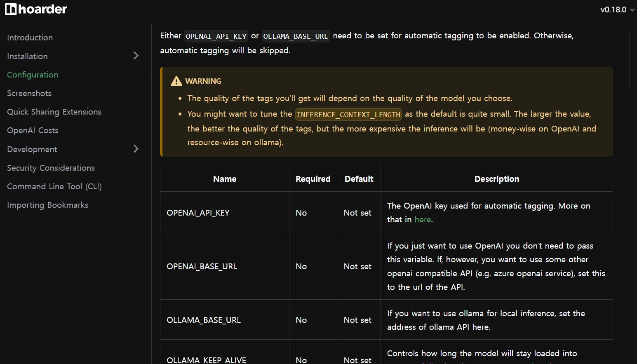Open Development docs section

(32, 149)
